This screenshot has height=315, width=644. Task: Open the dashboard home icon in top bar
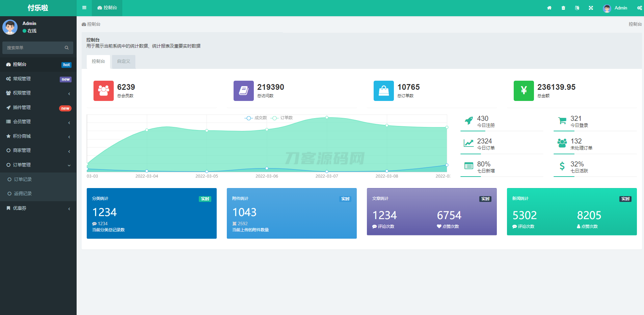(549, 8)
